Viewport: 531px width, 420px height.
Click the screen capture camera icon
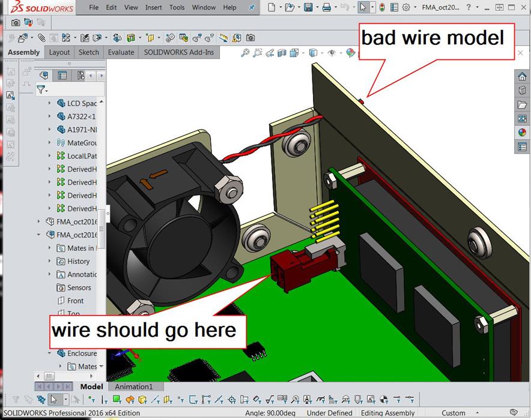click(x=16, y=23)
